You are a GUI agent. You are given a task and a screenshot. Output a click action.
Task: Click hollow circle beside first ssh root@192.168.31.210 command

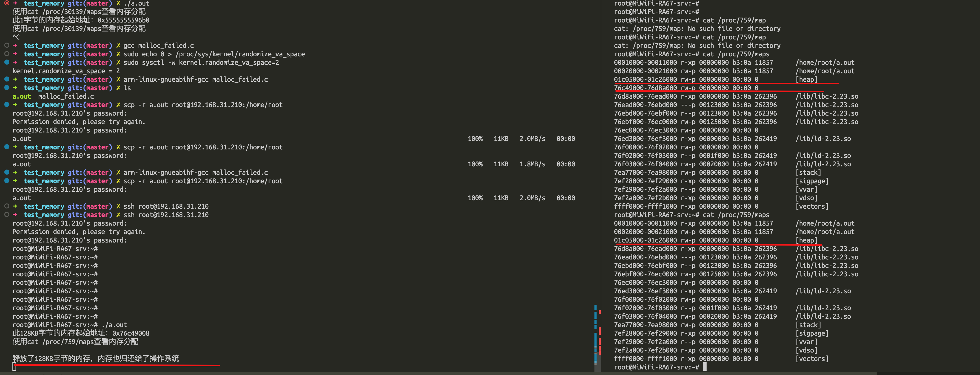pos(6,206)
